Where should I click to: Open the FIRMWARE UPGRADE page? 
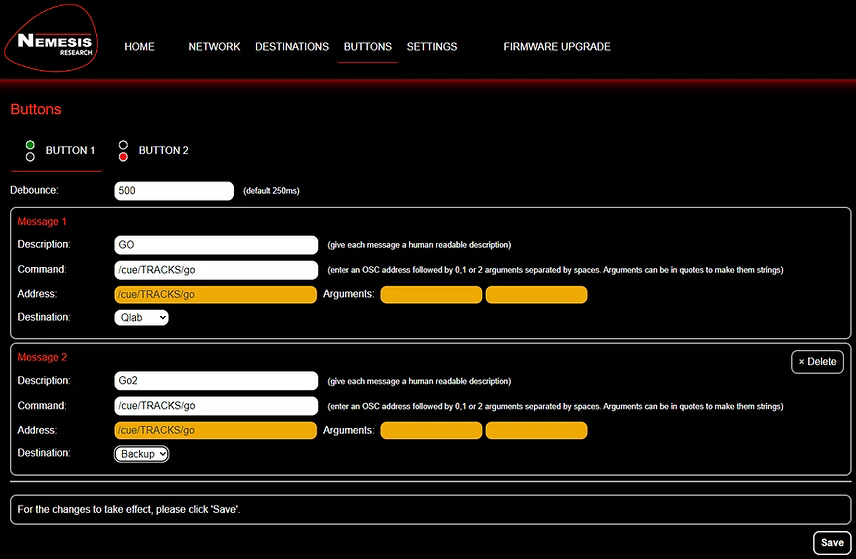click(556, 47)
